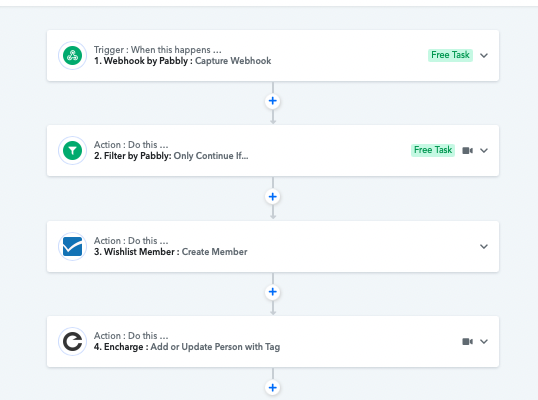Viewport: 538px width, 400px height.
Task: Click Free Task badge on Webhook trigger
Action: (x=450, y=55)
